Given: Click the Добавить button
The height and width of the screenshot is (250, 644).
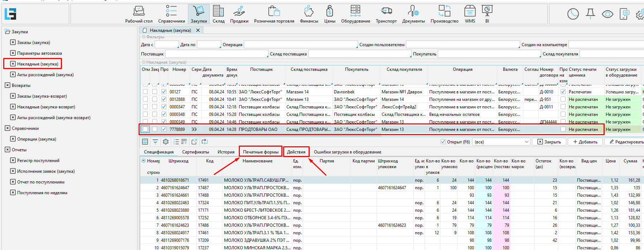Looking at the screenshot, I should pos(585,142).
